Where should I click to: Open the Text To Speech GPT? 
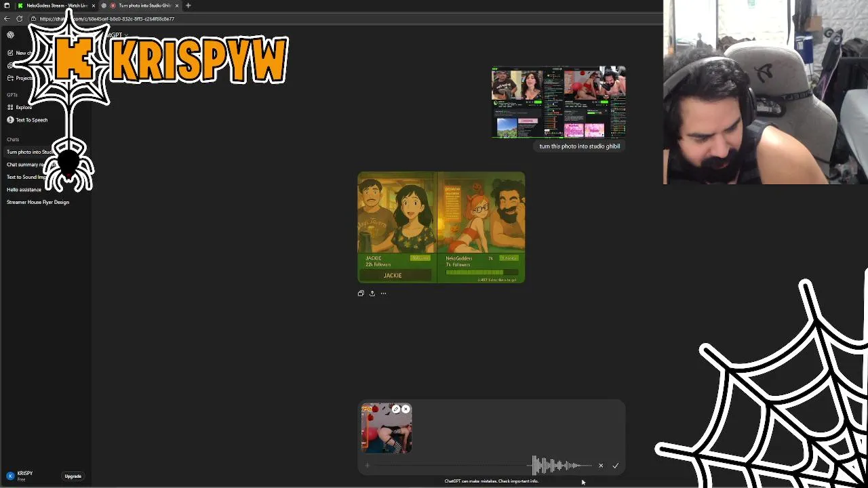[27, 120]
